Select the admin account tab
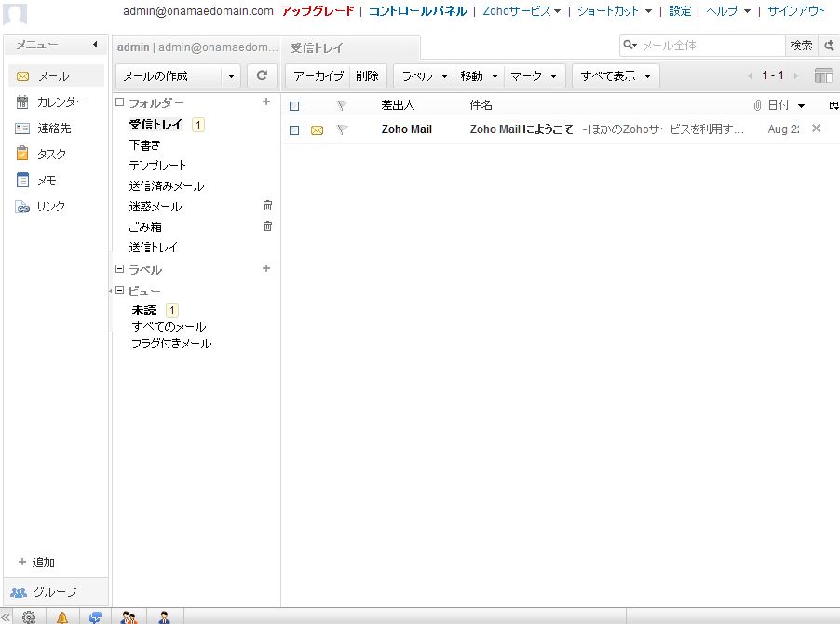Viewport: 840px width, 624px height. pos(197,47)
